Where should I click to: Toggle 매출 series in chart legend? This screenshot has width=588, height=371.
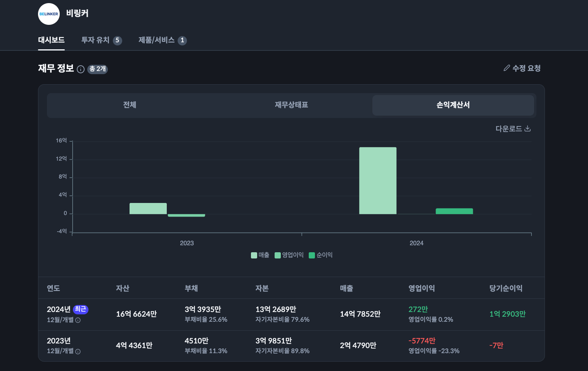coord(260,255)
